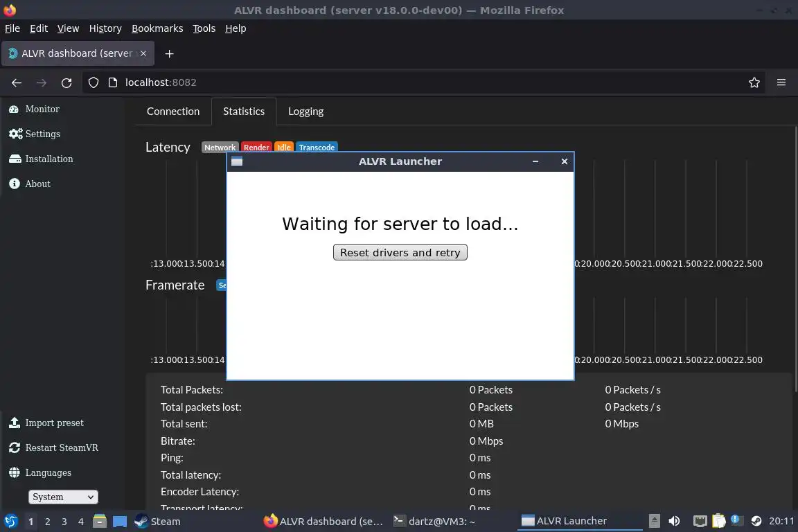Minimize the ALVR Launcher window

[535, 161]
